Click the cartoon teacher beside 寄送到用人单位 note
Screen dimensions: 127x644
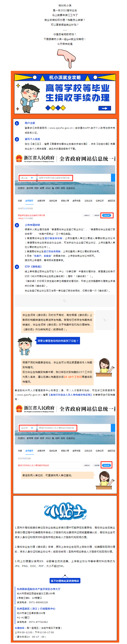coord(105,480)
